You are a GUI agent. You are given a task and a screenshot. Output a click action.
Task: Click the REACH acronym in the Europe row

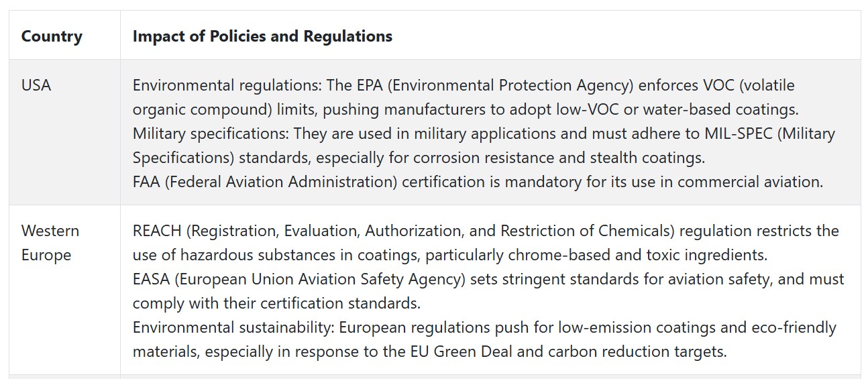(157, 231)
